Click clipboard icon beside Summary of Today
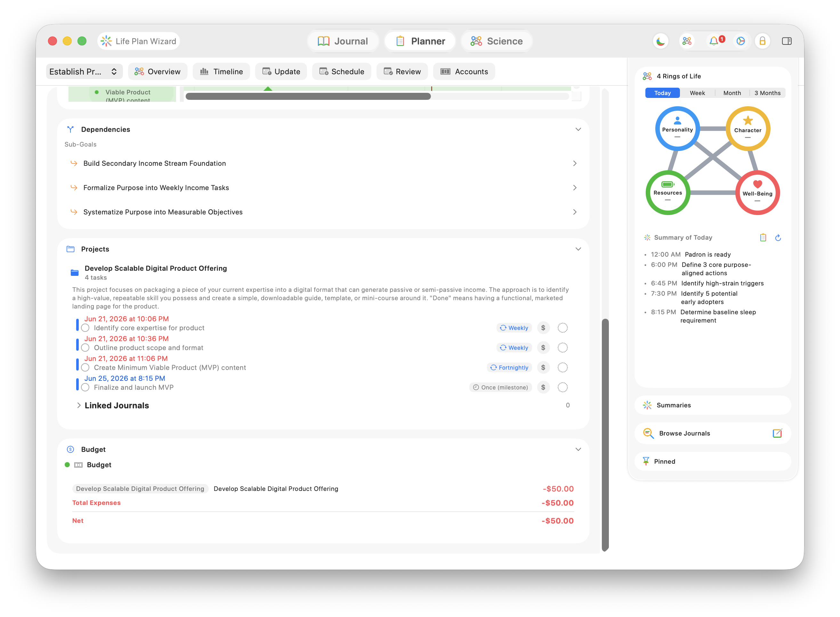Screen dimensions: 840x617 pos(763,237)
